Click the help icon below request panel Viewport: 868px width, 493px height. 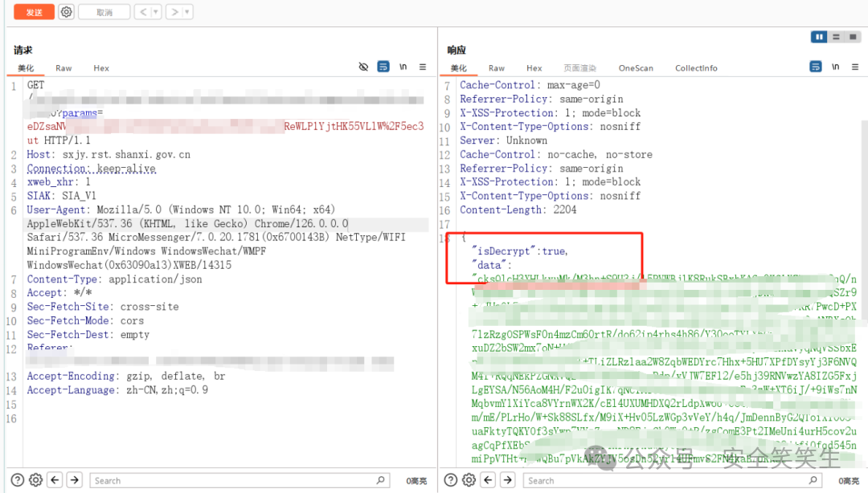point(18,480)
